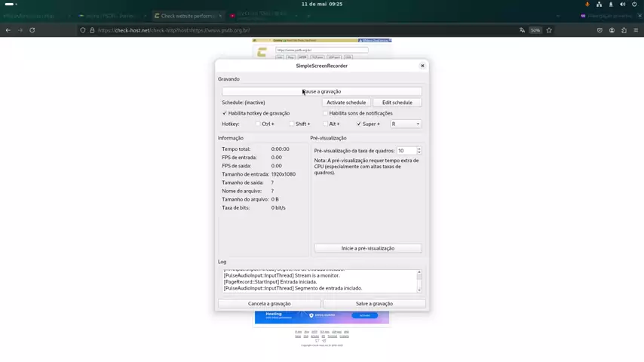Toggle Habilita hotkey de gravação checkbox

coord(225,113)
